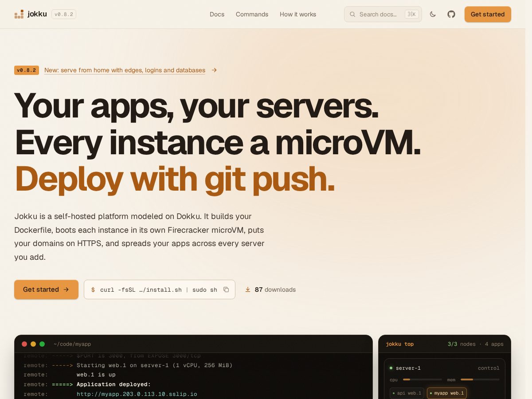Screen dimensions: 532x399
Task: Click the 87 downloads counter
Action: pos(275,289)
